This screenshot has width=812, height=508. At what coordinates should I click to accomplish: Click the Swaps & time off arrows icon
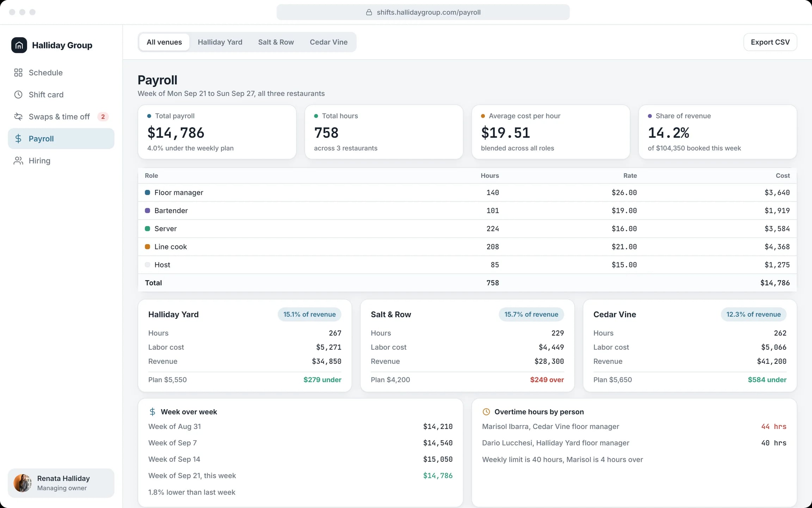pyautogui.click(x=18, y=116)
